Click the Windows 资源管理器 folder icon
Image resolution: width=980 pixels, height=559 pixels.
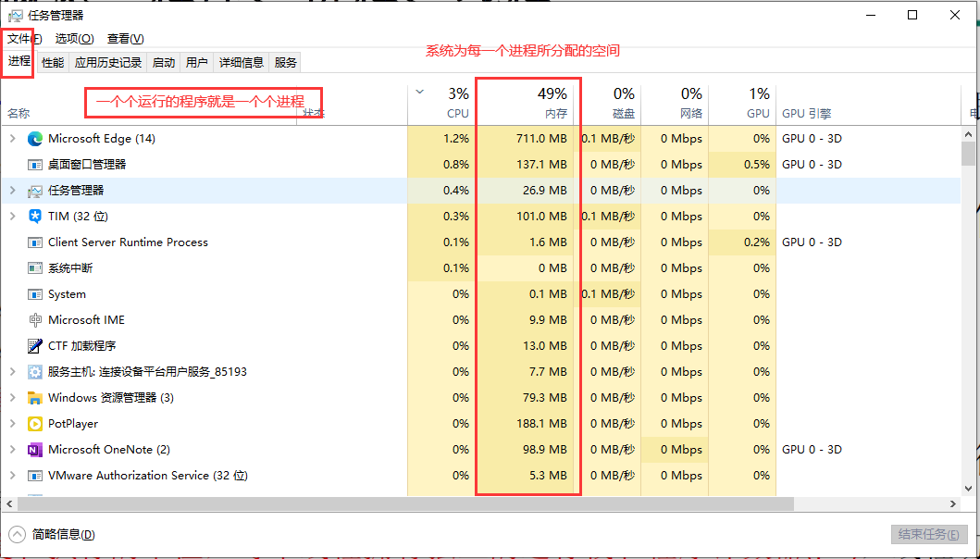(x=35, y=398)
